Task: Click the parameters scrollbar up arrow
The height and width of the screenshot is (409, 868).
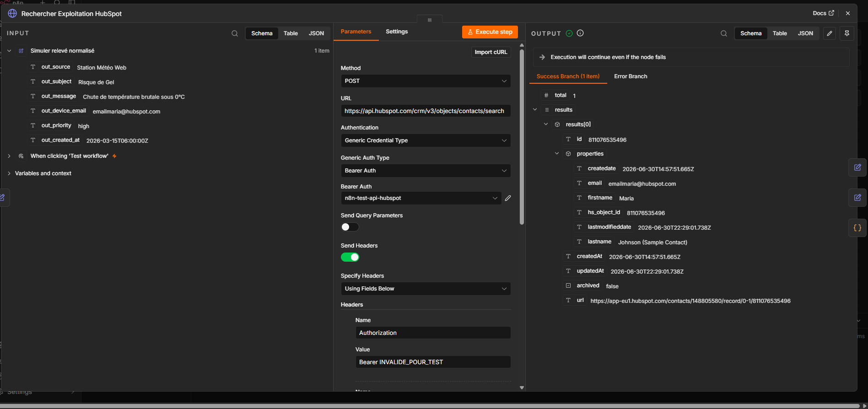Action: pyautogui.click(x=522, y=45)
